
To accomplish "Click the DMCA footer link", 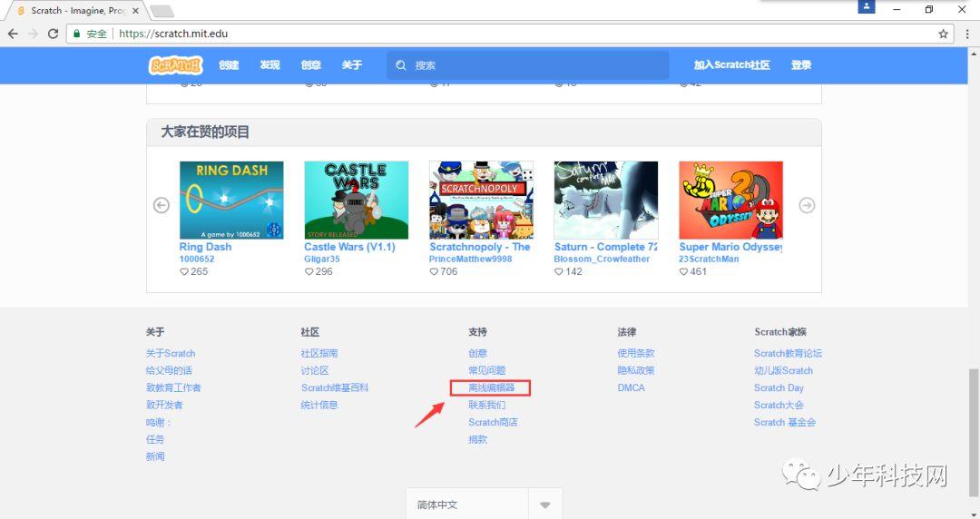I will point(632,387).
